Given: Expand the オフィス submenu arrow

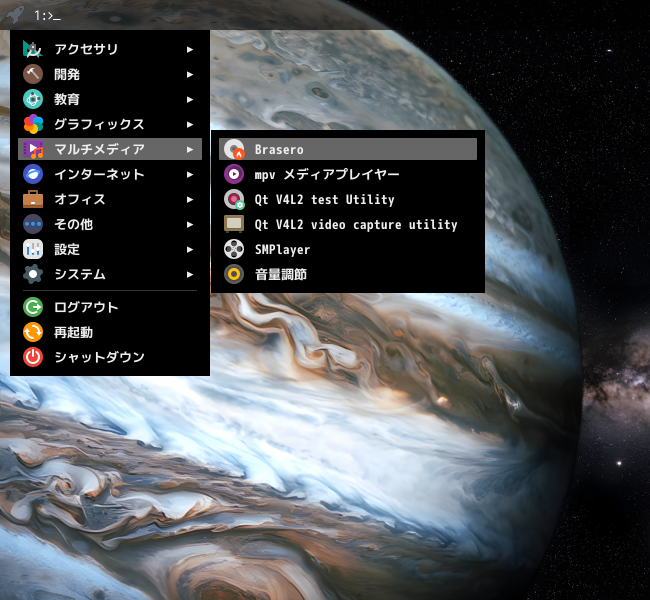Looking at the screenshot, I should [190, 199].
